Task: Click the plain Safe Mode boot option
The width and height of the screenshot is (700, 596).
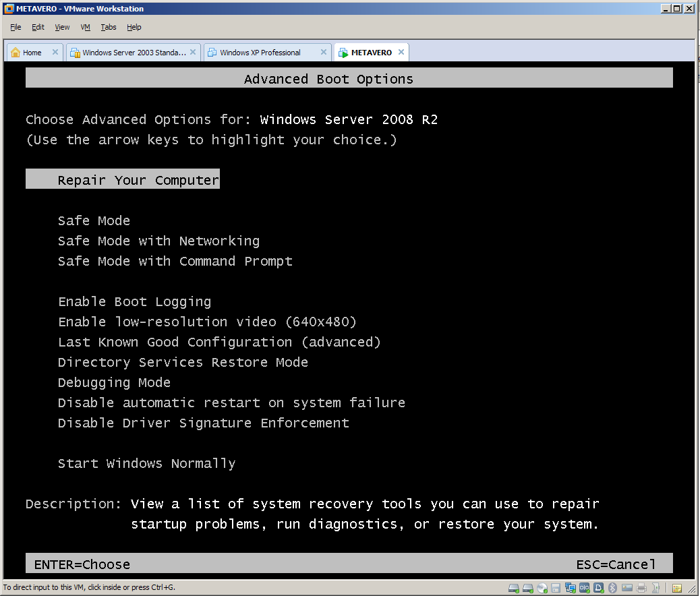Action: 94,220
